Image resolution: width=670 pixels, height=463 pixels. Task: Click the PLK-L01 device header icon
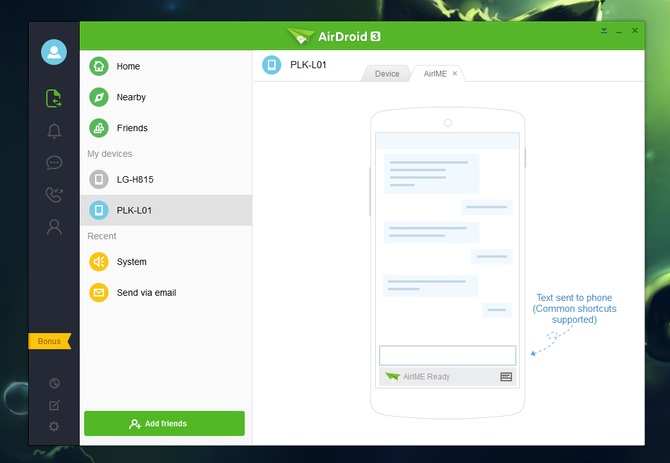271,65
